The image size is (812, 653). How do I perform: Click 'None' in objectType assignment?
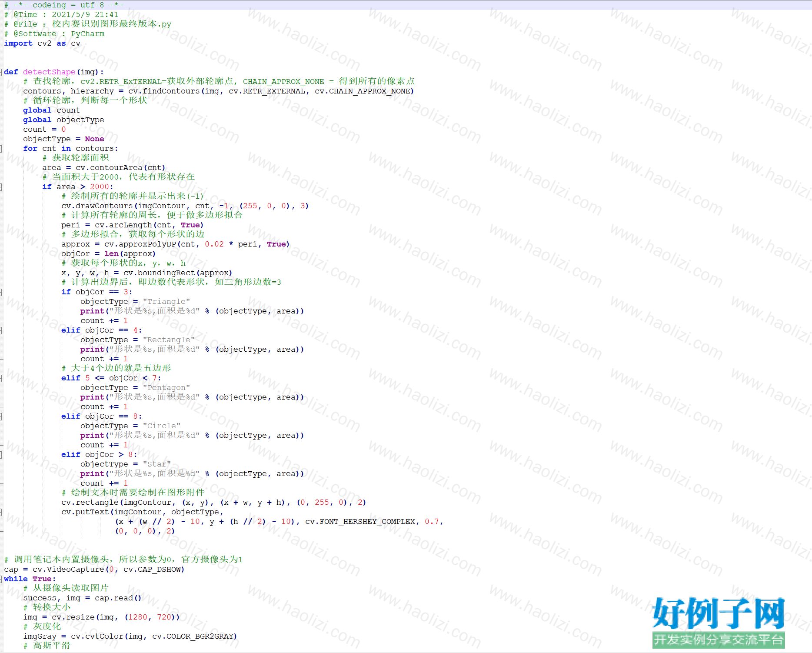pyautogui.click(x=94, y=139)
